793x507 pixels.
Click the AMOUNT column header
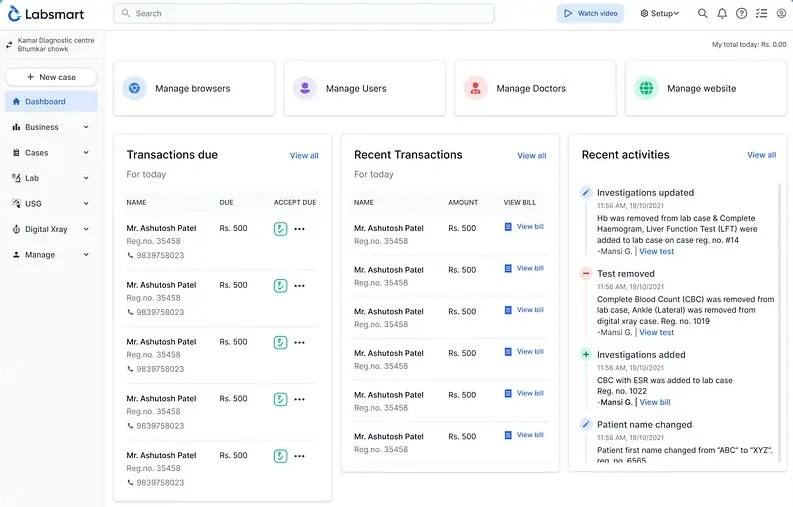463,202
